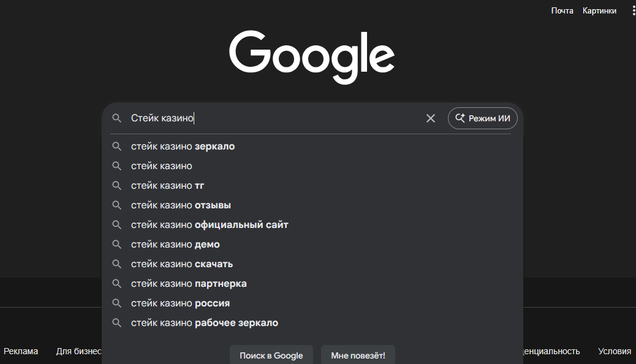Open Режим ИИ mode
Viewport: 636px width, 364px height.
click(483, 118)
